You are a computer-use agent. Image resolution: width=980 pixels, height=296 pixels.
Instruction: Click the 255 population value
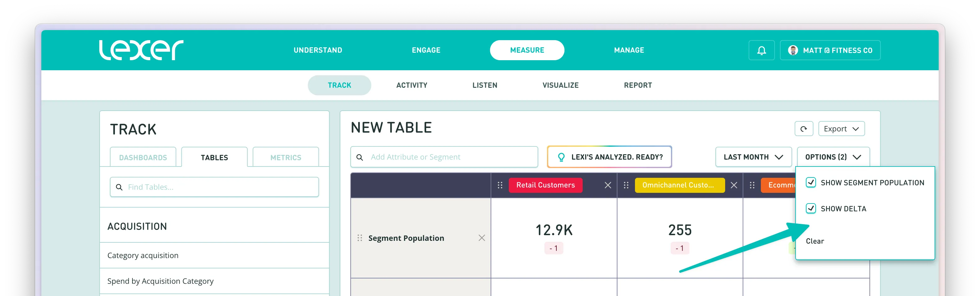coord(680,230)
